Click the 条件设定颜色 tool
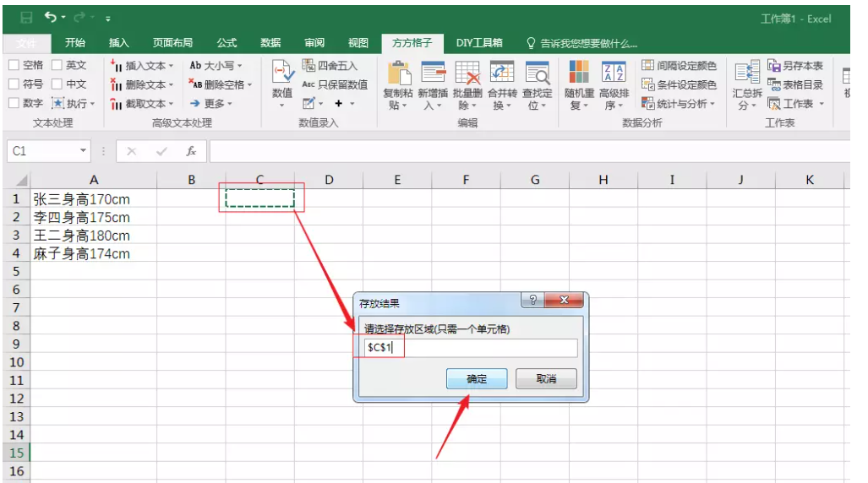868x483 pixels. click(x=679, y=84)
